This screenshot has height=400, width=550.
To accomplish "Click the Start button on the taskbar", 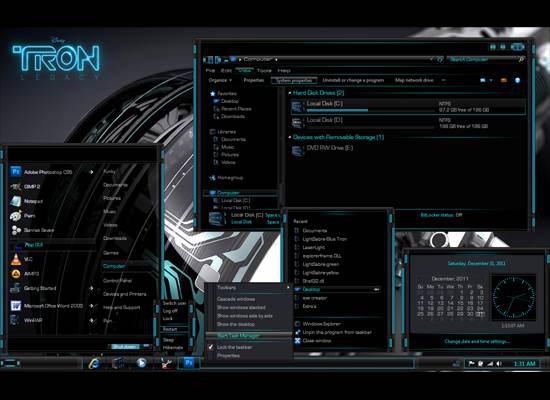I will pyautogui.click(x=11, y=364).
